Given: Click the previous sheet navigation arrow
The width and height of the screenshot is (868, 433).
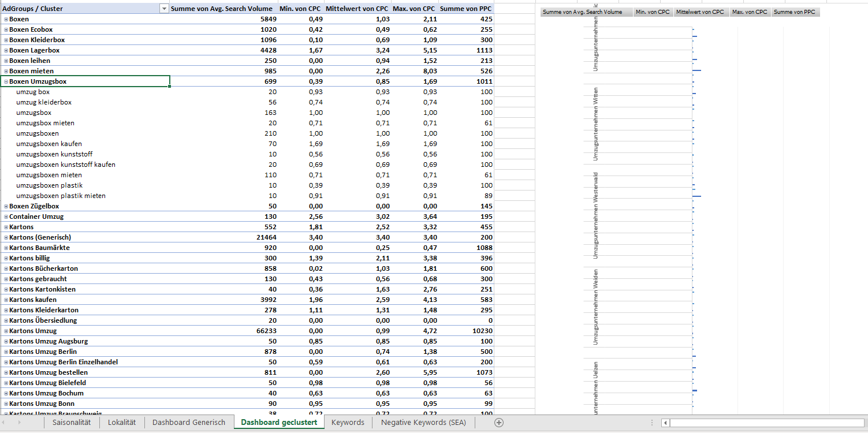Looking at the screenshot, I should pyautogui.click(x=8, y=423).
